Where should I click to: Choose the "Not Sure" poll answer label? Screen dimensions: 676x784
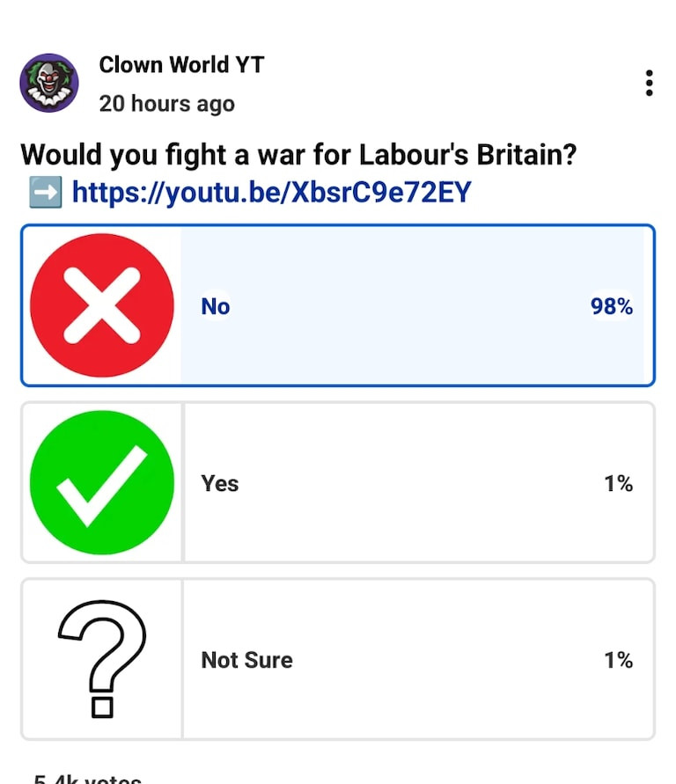(x=247, y=660)
